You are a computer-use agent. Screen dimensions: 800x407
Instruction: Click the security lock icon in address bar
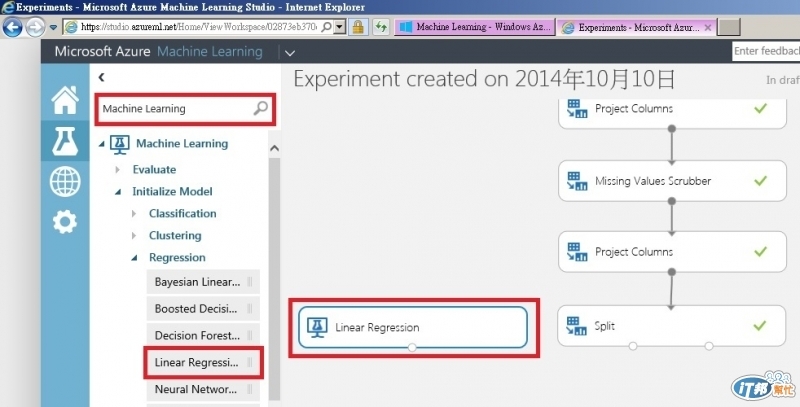tap(358, 27)
